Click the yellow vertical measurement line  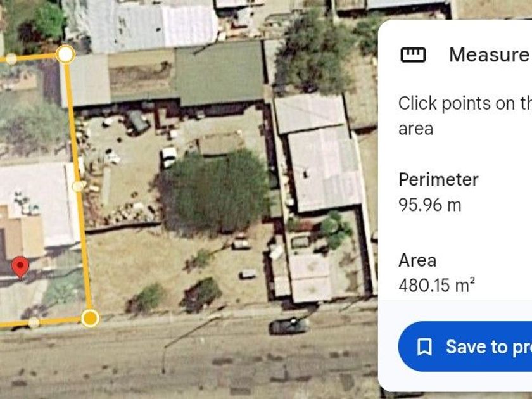pyautogui.click(x=78, y=186)
